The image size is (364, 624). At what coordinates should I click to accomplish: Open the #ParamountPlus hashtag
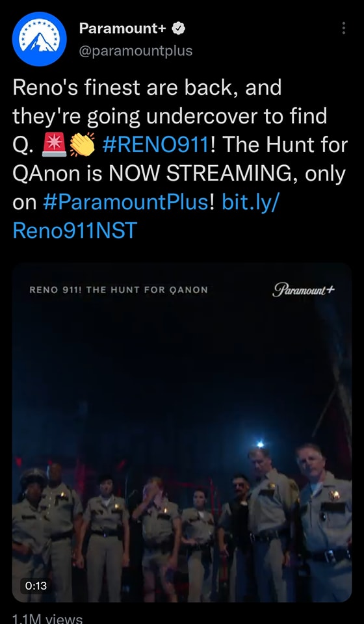(125, 202)
